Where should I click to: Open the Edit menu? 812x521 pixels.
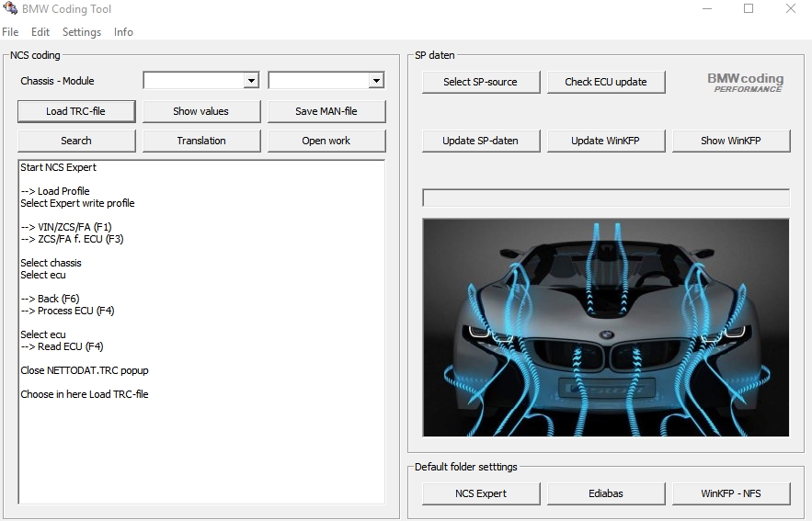pyautogui.click(x=40, y=32)
